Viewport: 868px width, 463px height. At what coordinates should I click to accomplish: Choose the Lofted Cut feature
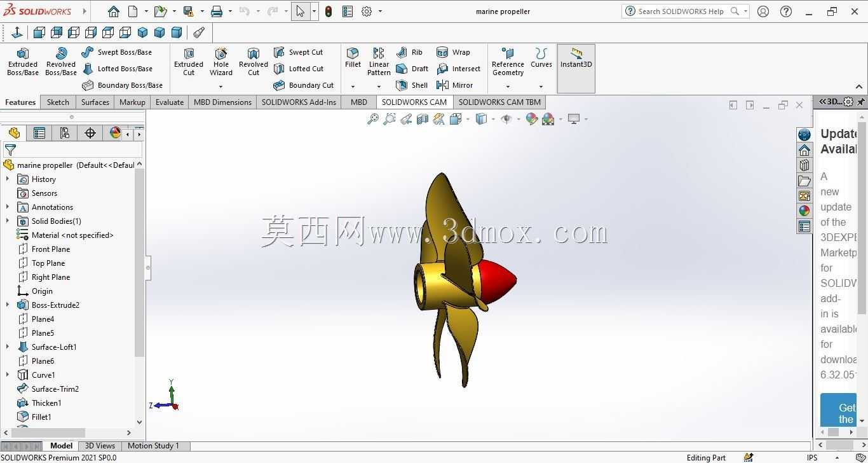[x=298, y=69]
